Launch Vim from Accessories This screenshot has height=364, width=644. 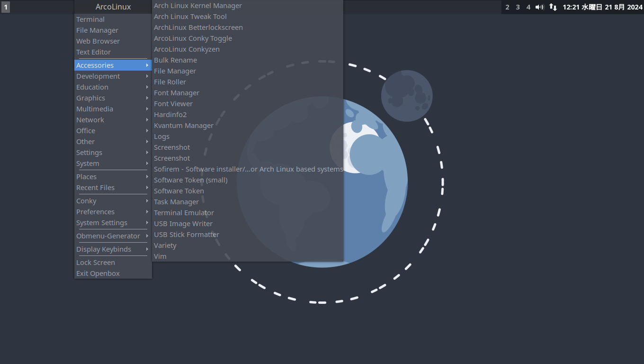coord(248,256)
